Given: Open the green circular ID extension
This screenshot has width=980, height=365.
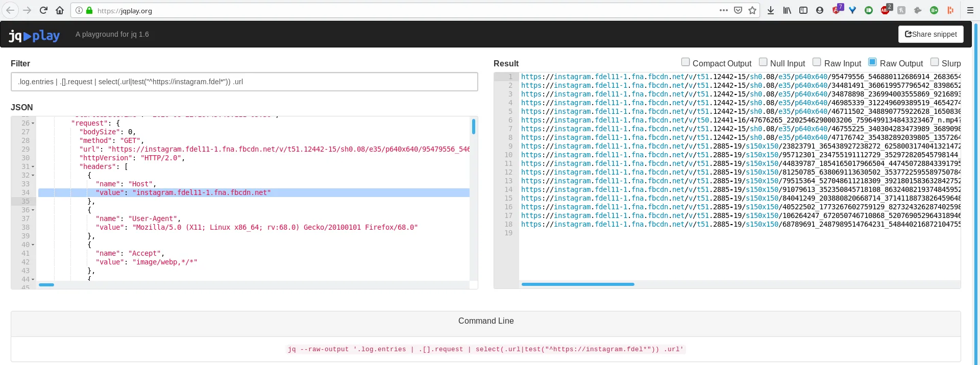Looking at the screenshot, I should click(x=869, y=10).
